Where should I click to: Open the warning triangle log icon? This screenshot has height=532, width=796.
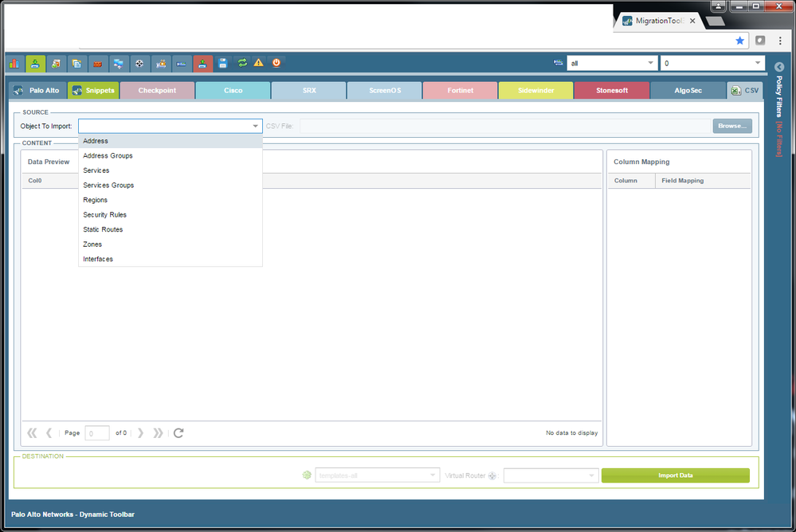(258, 63)
